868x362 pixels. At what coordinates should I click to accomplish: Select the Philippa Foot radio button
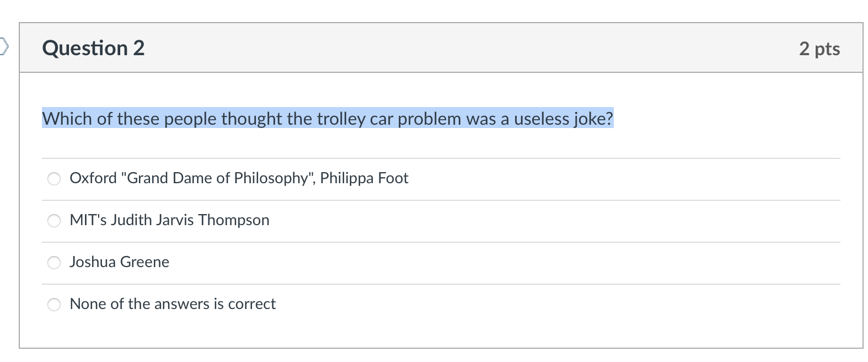click(x=54, y=179)
